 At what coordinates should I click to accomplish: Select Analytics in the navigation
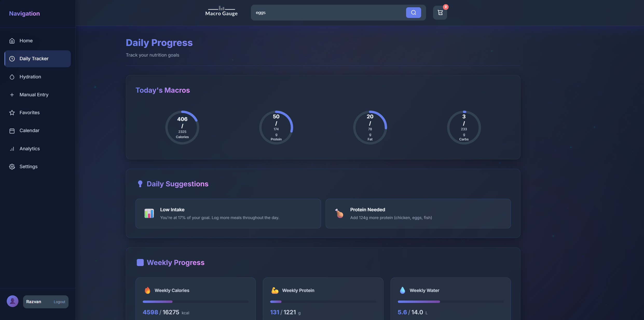(x=30, y=149)
